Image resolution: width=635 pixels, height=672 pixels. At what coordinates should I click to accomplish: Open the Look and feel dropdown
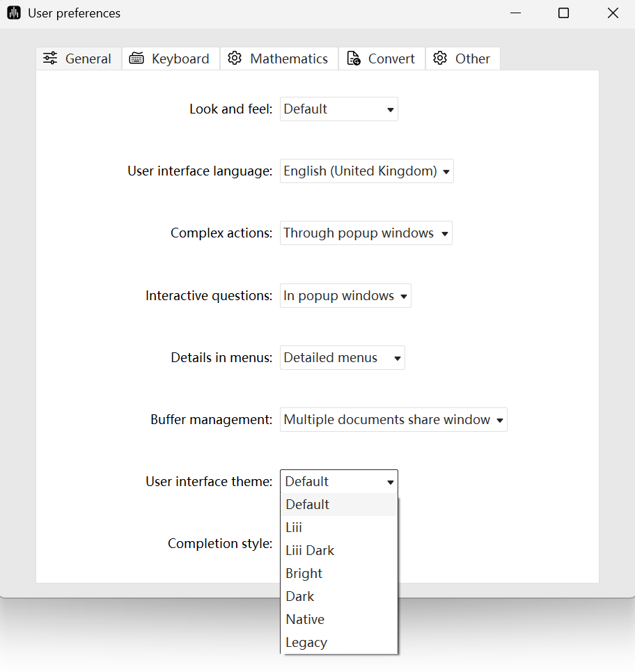[x=338, y=109]
